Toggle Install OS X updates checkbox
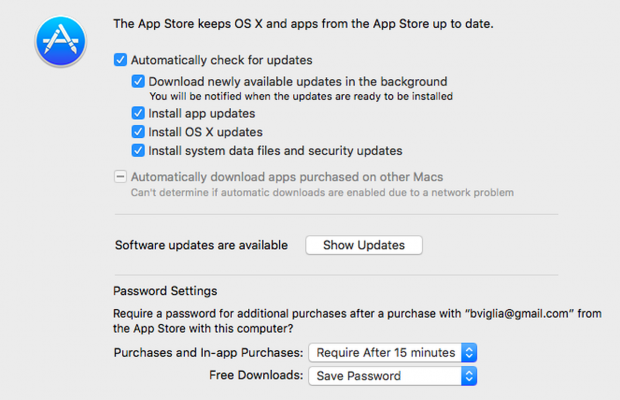 (x=139, y=132)
